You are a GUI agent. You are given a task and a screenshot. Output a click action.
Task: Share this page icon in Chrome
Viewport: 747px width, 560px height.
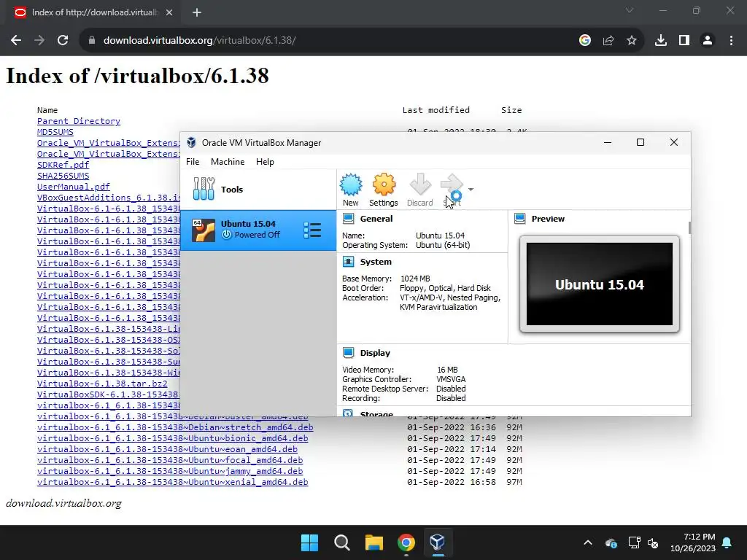(x=608, y=41)
